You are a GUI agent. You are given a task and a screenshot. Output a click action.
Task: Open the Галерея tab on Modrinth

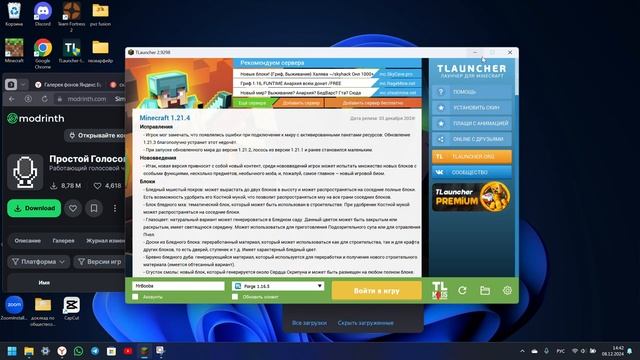pos(63,241)
